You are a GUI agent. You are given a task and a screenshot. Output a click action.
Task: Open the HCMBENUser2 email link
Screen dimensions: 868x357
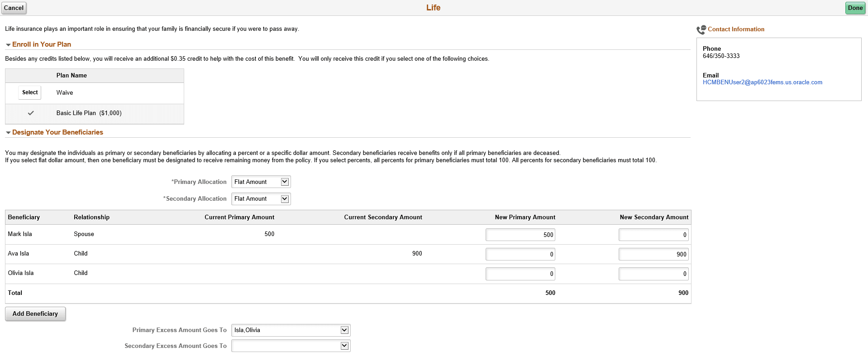(762, 82)
